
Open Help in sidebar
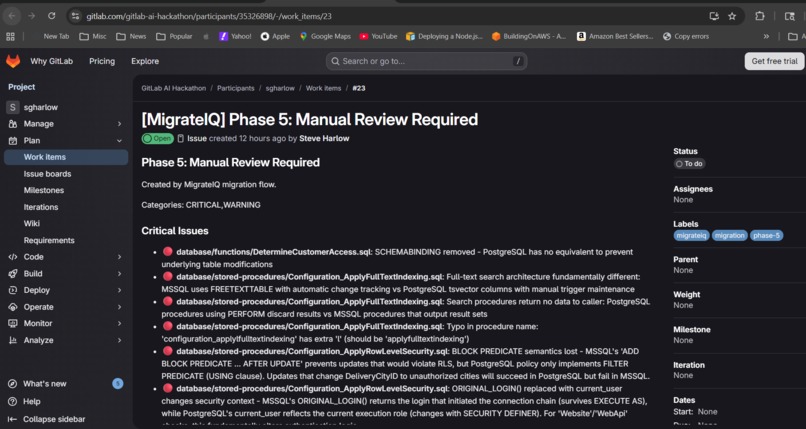point(31,401)
